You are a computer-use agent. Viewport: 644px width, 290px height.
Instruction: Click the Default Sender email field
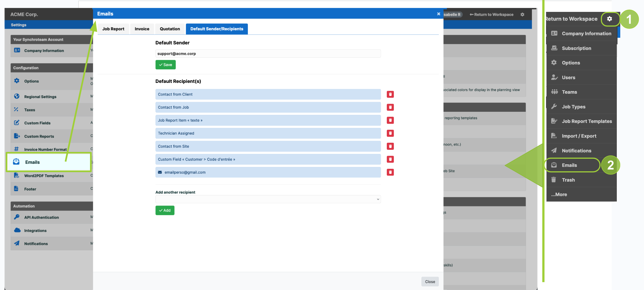(268, 53)
